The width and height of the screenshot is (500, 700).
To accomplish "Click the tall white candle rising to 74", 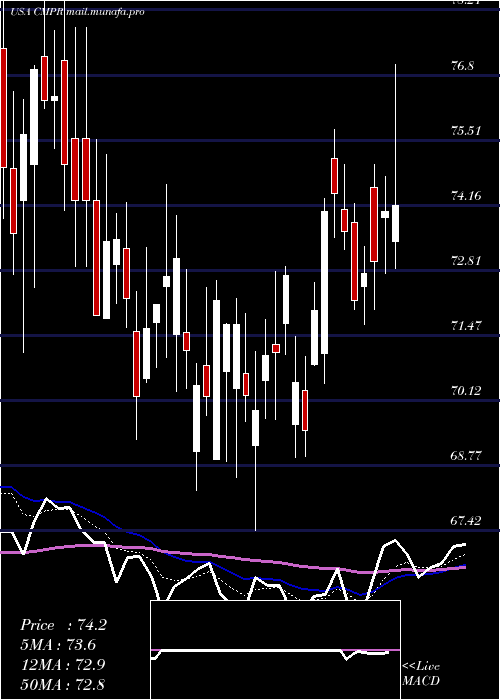I will (x=325, y=282).
